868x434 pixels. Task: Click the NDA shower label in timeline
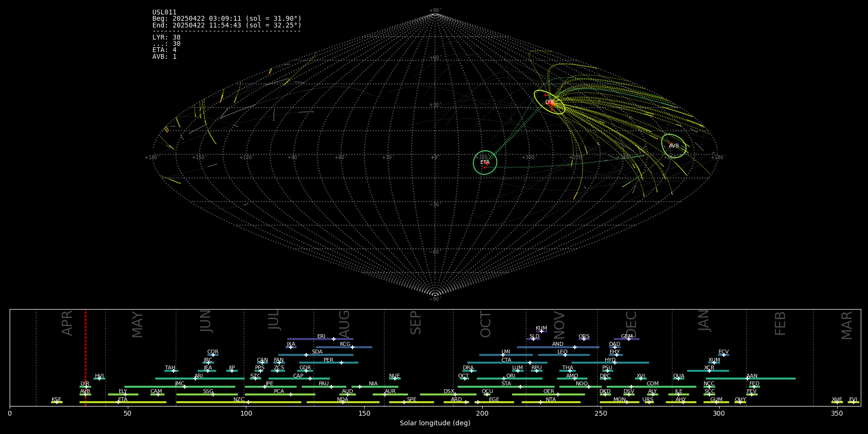(x=342, y=400)
